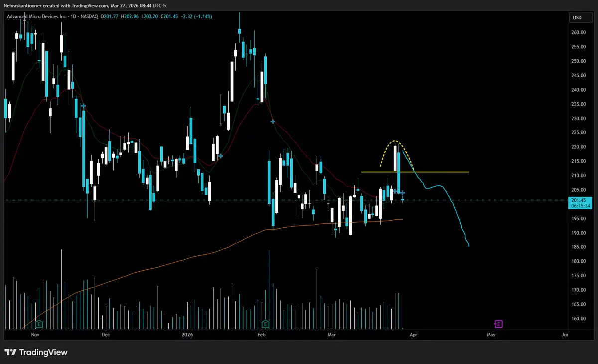Click the 210.00 price axis label
Screen dimensions: 598x364
pyautogui.click(x=580, y=176)
